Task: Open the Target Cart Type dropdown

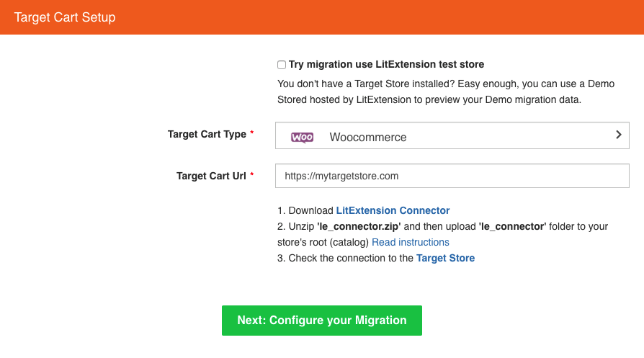Action: (x=452, y=135)
